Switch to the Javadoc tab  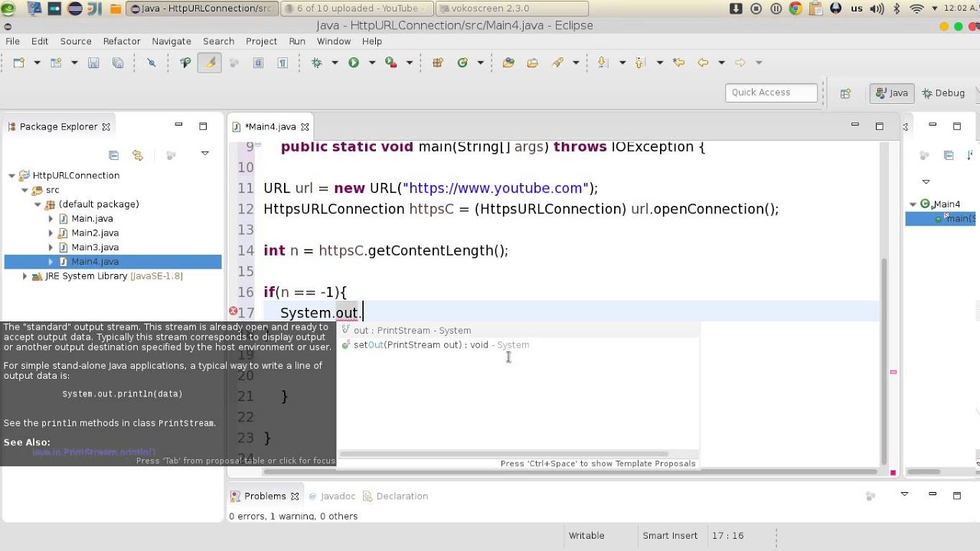coord(332,496)
